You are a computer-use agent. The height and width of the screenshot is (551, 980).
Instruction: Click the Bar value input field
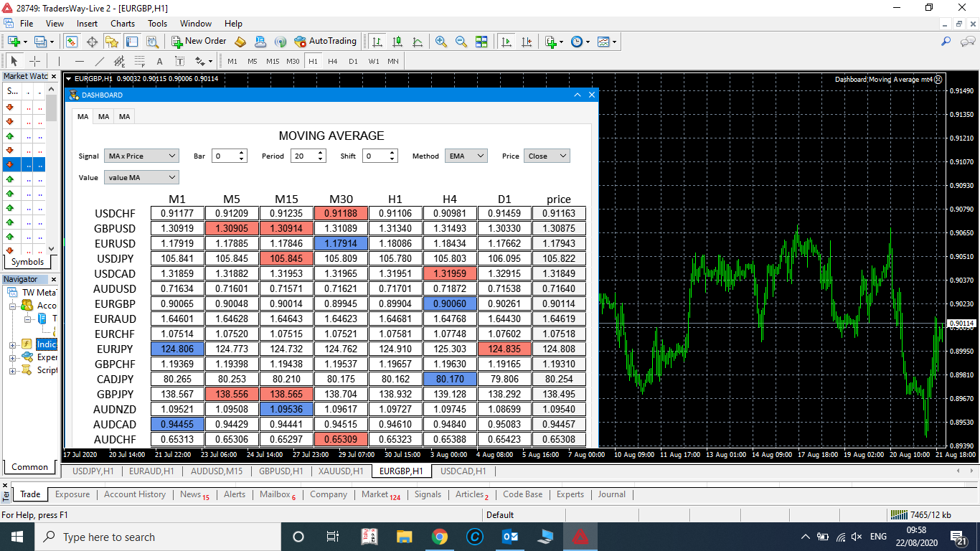point(225,156)
